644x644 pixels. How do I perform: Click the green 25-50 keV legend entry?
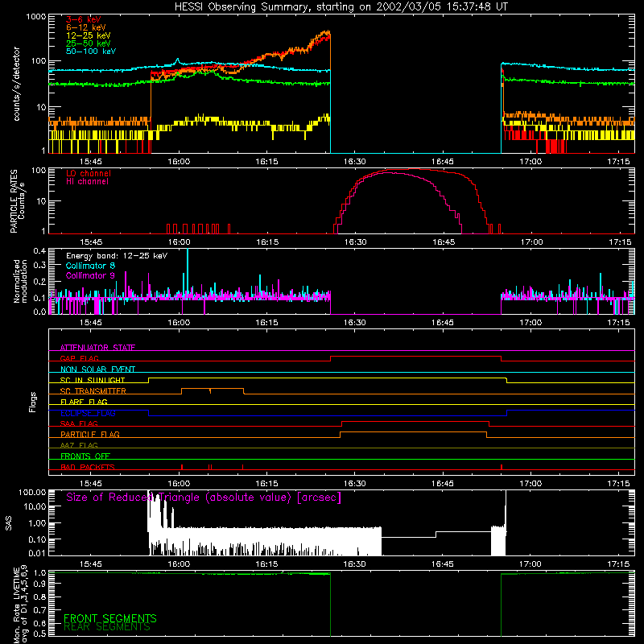[x=89, y=43]
